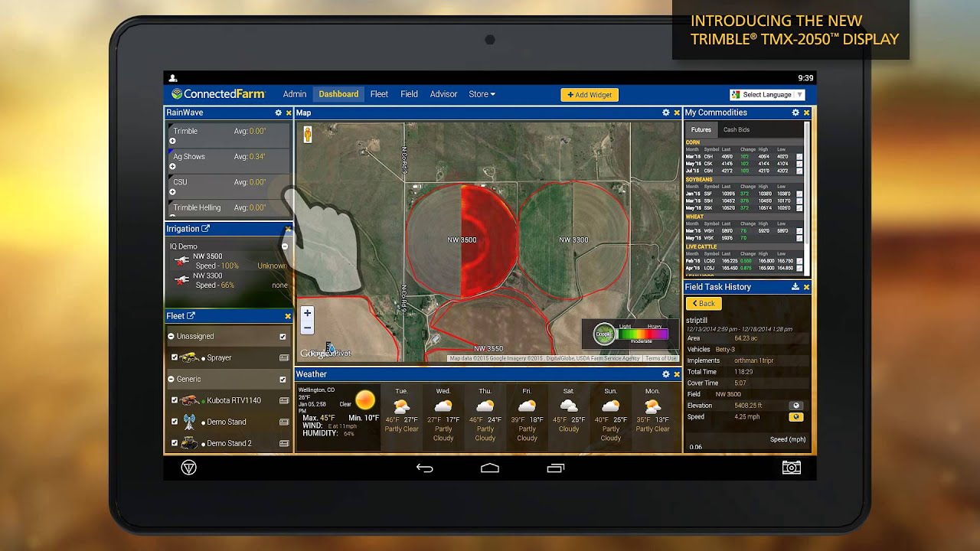This screenshot has width=980, height=551.
Task: Toggle the Unassigned group checkbox
Action: [283, 337]
